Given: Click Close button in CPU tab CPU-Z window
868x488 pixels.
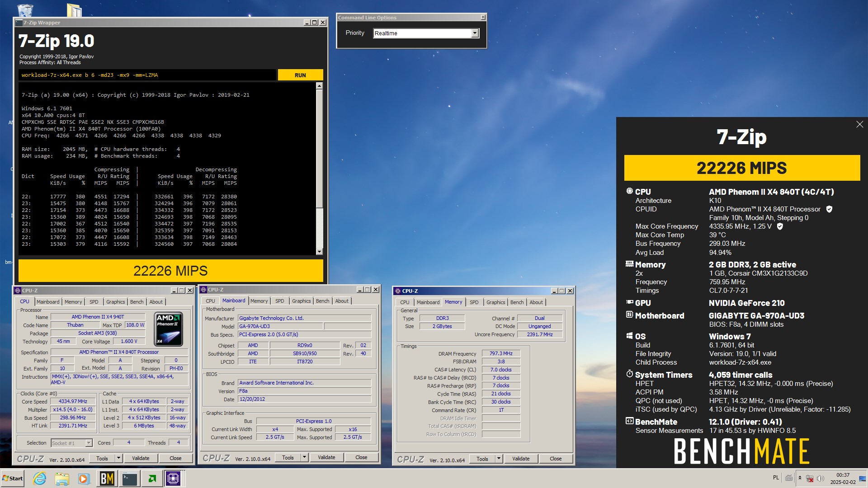Looking at the screenshot, I should [x=175, y=458].
